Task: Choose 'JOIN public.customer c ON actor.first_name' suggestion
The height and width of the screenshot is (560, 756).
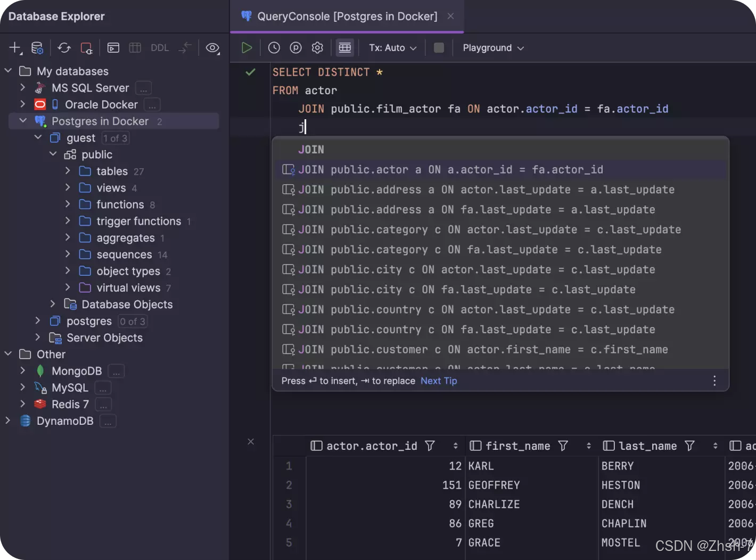Action: [x=500, y=349]
